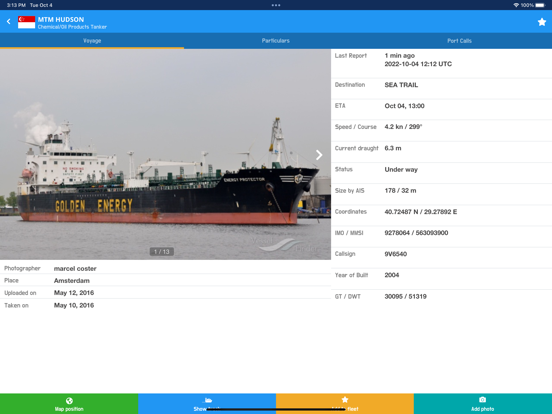Tap the 1 / 13 photo counter
The image size is (552, 414).
(x=162, y=251)
